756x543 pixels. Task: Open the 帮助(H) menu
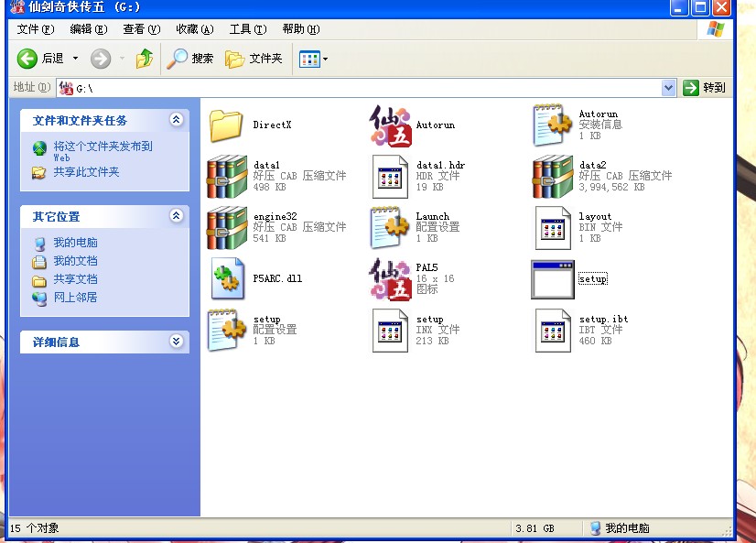(x=301, y=29)
